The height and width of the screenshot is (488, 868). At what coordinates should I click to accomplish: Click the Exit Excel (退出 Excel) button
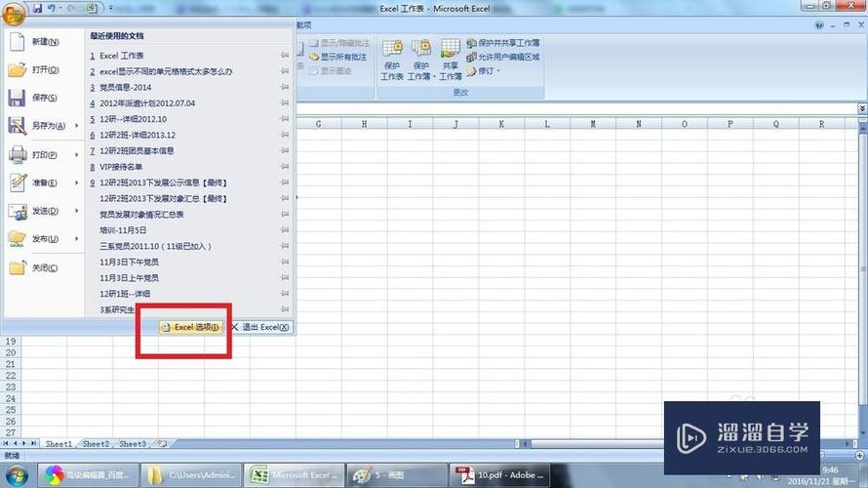[260, 327]
